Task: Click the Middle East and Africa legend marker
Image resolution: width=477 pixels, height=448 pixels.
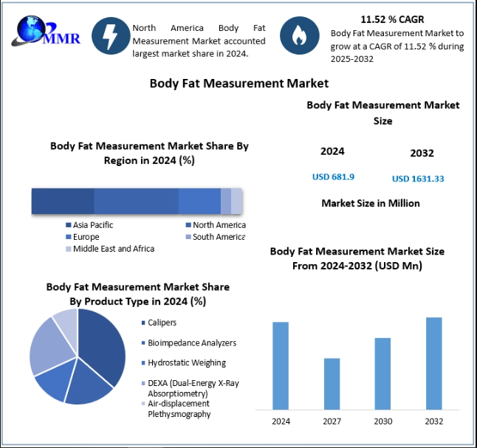Action: pyautogui.click(x=69, y=249)
